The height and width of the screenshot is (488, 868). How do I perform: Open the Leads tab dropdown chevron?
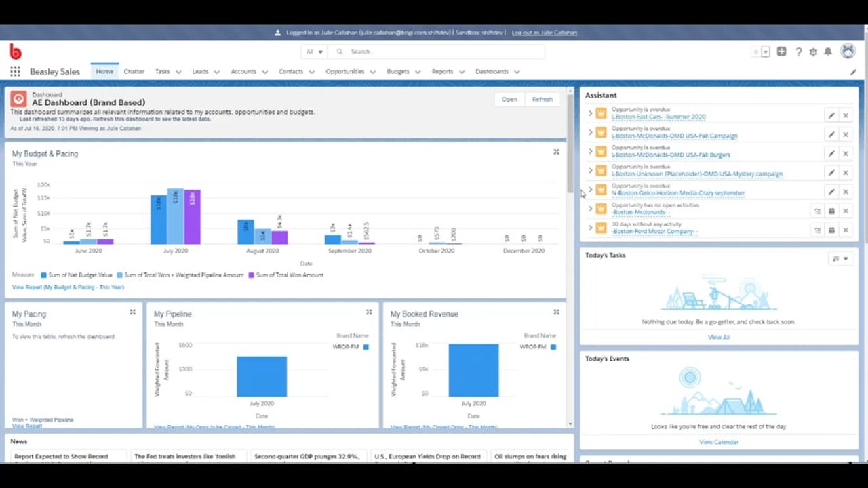pyautogui.click(x=217, y=72)
